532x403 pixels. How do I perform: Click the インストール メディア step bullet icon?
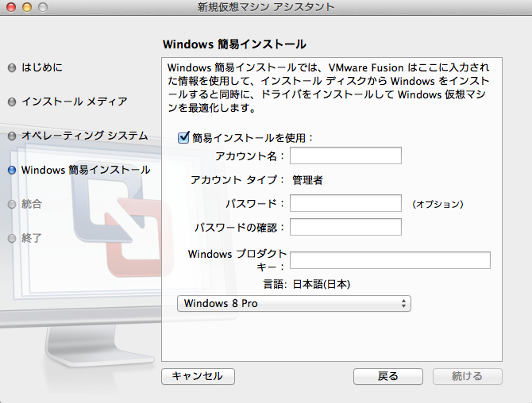[12, 102]
